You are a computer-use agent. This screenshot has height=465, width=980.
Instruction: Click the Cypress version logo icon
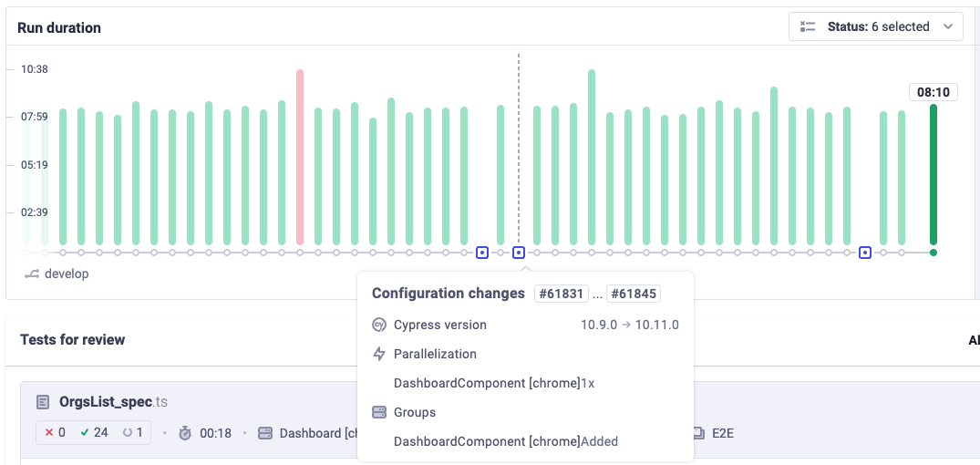coord(379,325)
